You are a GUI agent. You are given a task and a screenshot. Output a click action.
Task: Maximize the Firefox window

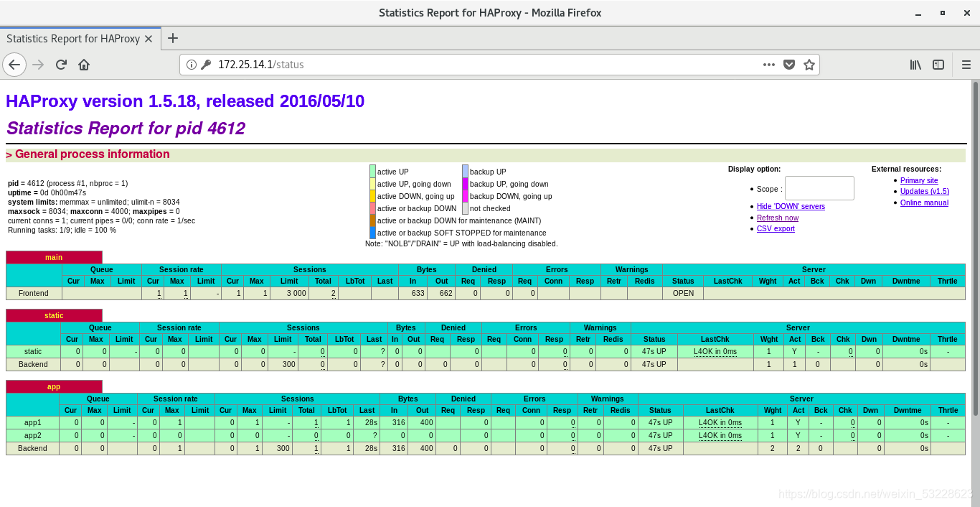click(x=942, y=13)
